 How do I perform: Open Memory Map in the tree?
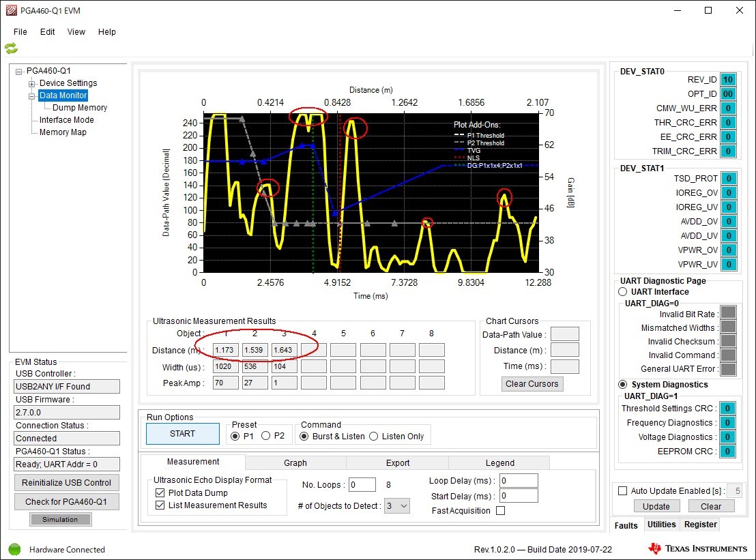pos(63,132)
